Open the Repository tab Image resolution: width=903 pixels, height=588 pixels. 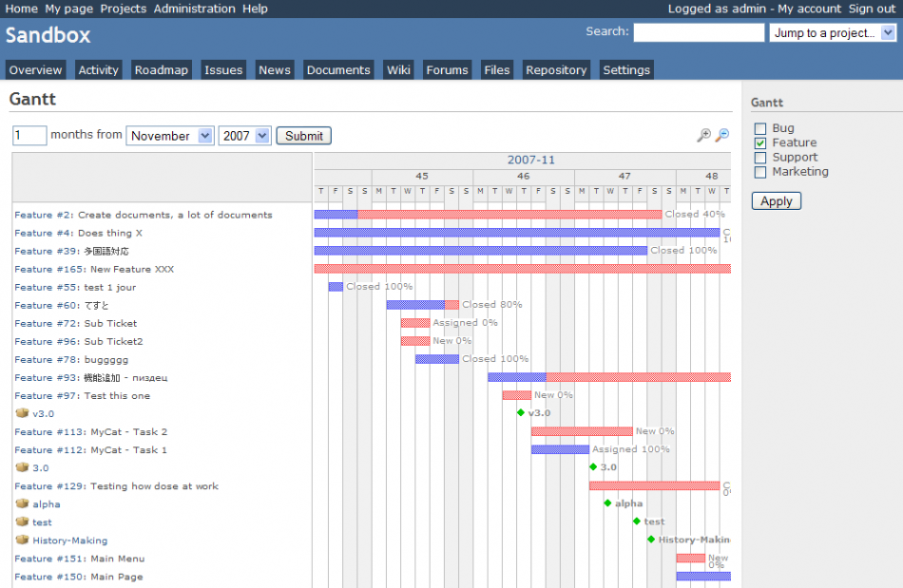point(556,70)
